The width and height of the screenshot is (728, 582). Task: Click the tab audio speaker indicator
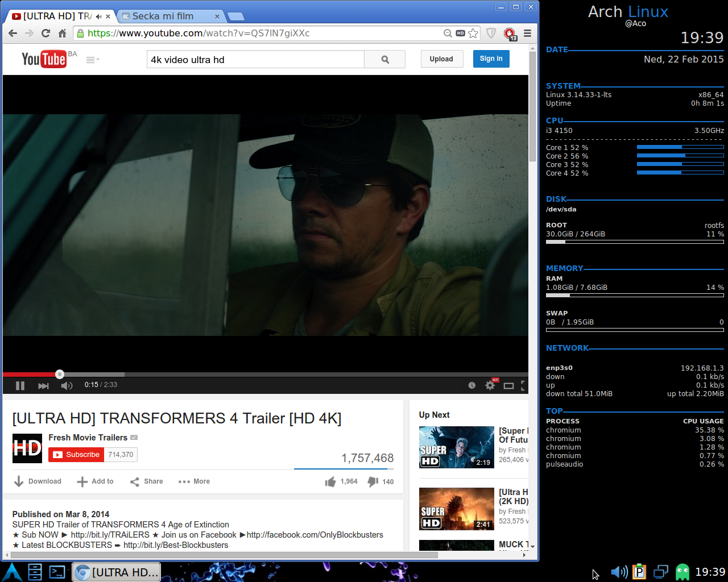pyautogui.click(x=98, y=16)
